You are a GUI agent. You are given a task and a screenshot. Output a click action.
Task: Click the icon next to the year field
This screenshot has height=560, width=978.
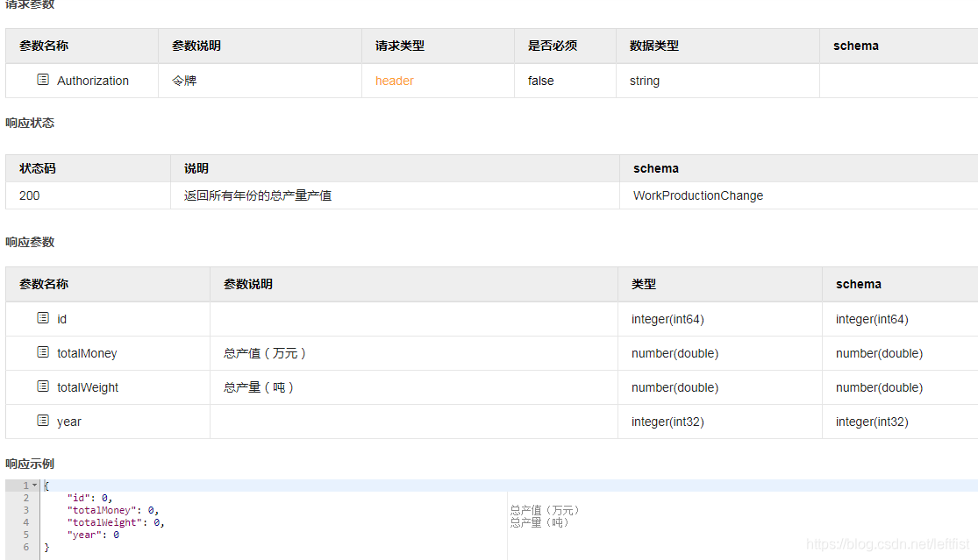click(x=43, y=421)
